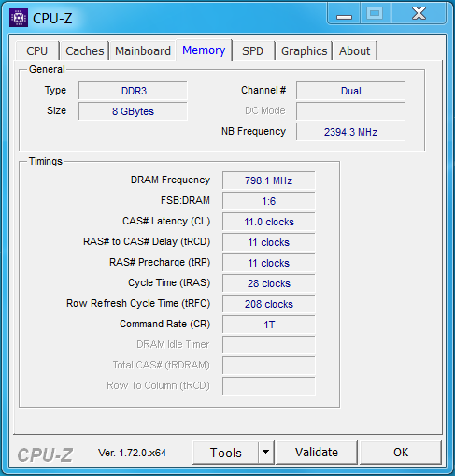
Task: Click the Type field showing DDR3
Action: tap(133, 91)
